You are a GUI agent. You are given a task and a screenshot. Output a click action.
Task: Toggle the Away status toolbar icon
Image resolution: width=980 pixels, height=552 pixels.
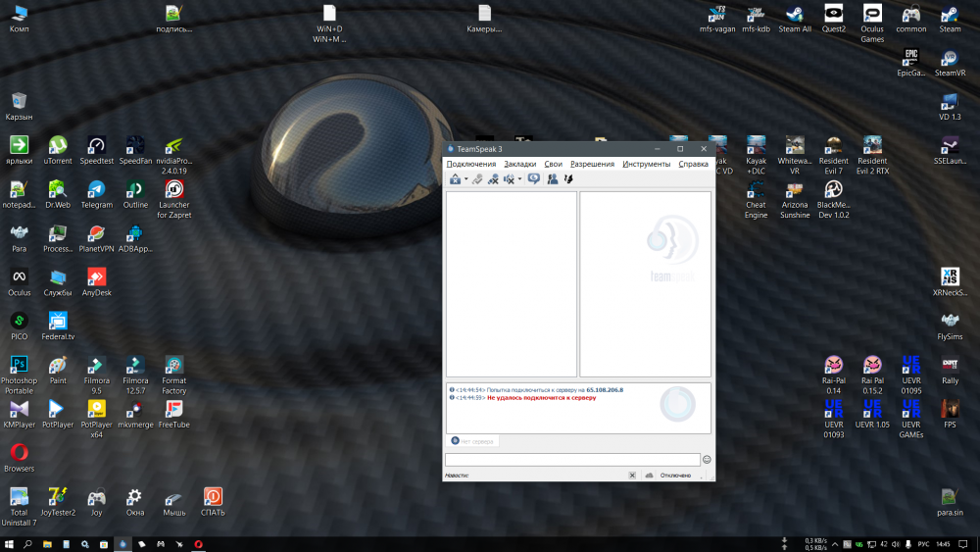click(493, 179)
